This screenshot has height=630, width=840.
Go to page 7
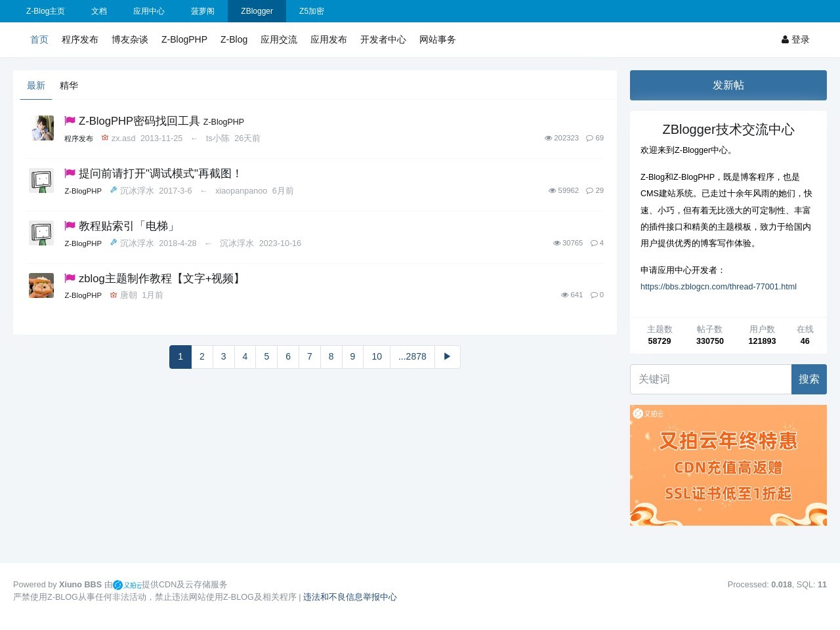point(310,356)
